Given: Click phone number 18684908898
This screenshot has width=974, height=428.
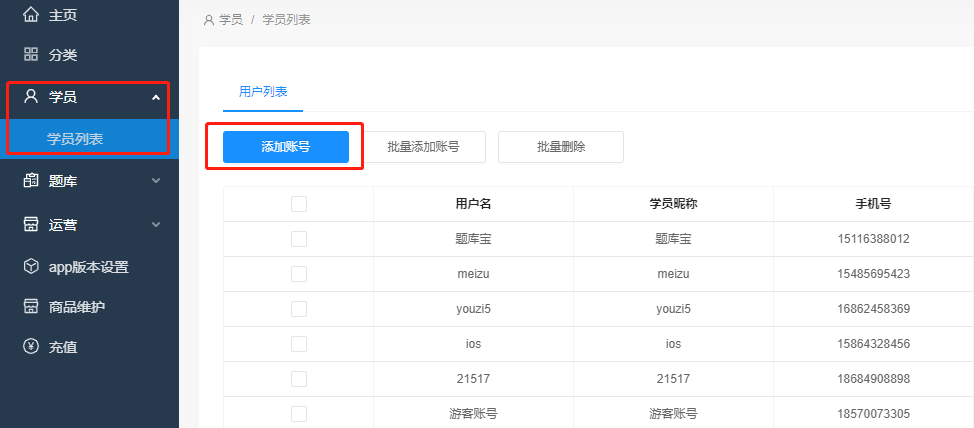Looking at the screenshot, I should pyautogui.click(x=873, y=379).
